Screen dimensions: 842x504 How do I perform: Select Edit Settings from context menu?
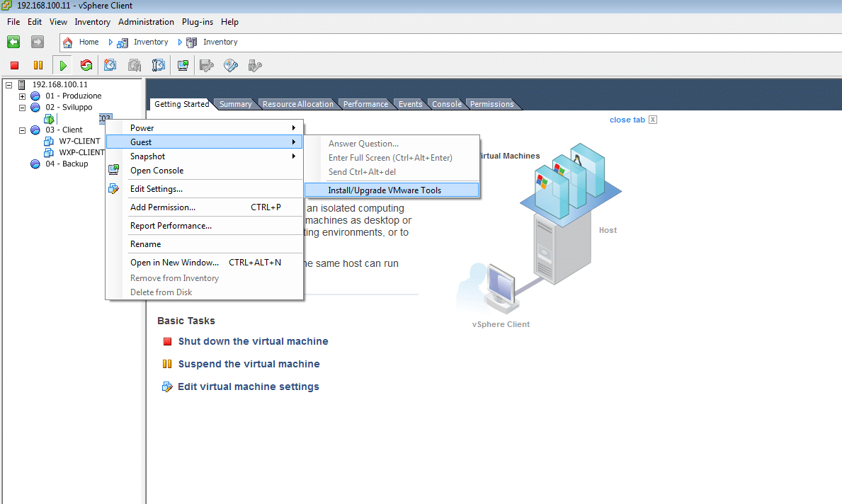point(205,188)
